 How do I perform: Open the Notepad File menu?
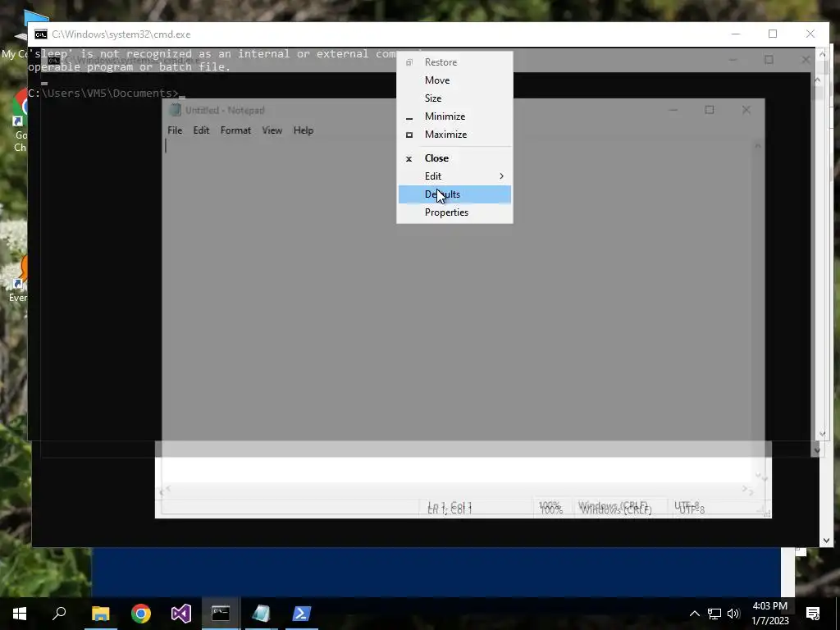pos(175,130)
